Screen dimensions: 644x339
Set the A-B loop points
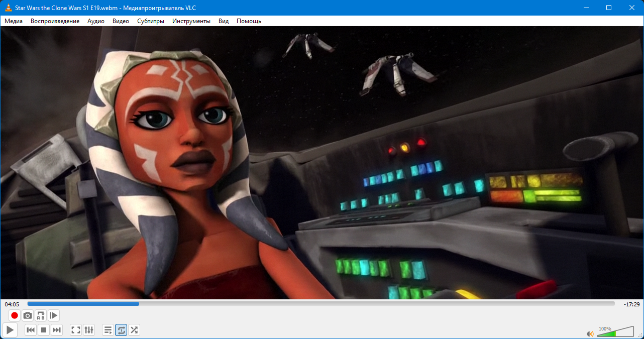41,315
